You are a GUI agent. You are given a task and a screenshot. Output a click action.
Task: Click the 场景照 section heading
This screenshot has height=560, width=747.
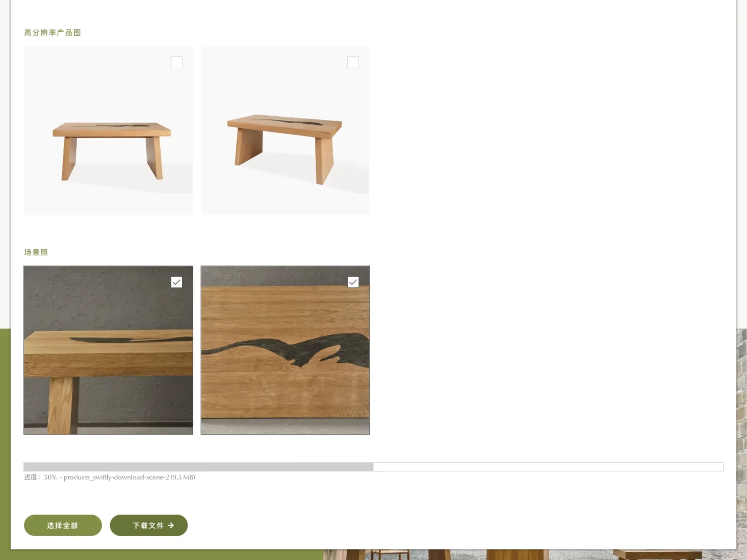click(36, 252)
